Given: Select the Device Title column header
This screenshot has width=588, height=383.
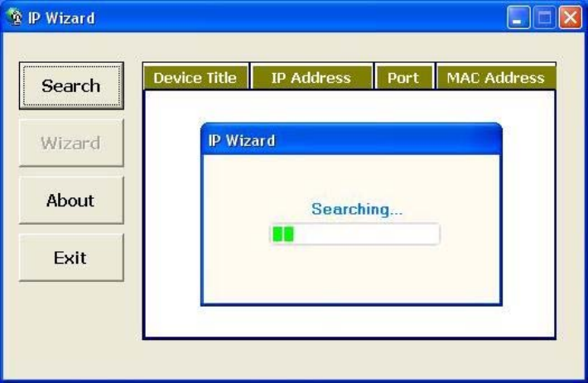Looking at the screenshot, I should [195, 78].
